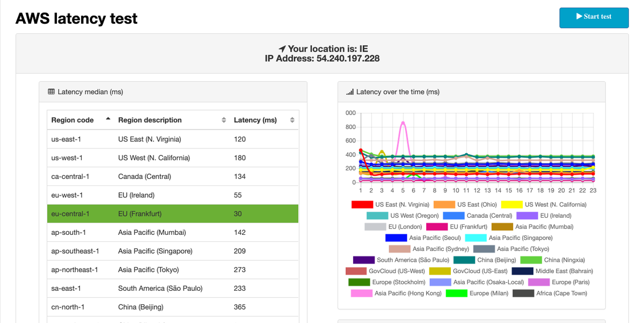Click the Latency median (ms) panel header

click(x=173, y=92)
